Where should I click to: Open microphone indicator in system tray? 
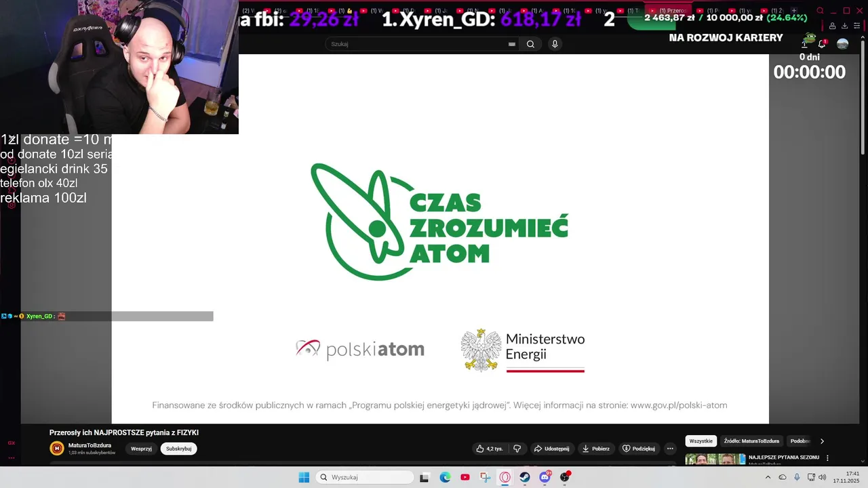tap(797, 477)
